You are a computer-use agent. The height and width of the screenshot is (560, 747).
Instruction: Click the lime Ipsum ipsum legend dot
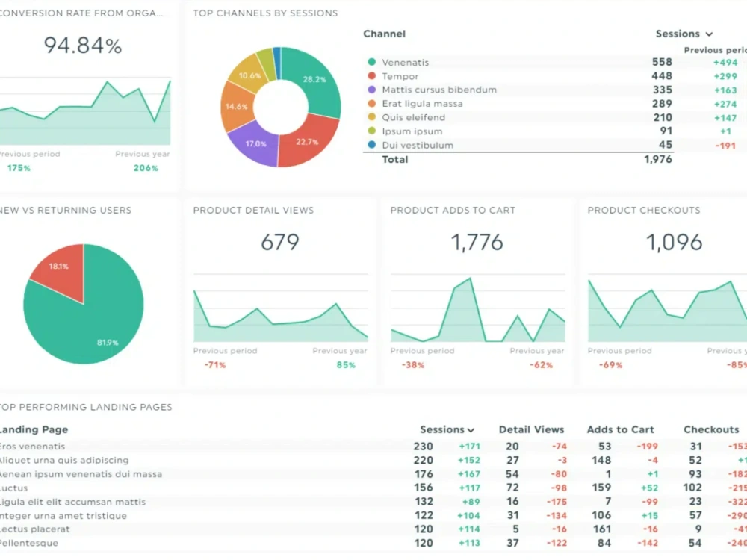[x=371, y=131]
